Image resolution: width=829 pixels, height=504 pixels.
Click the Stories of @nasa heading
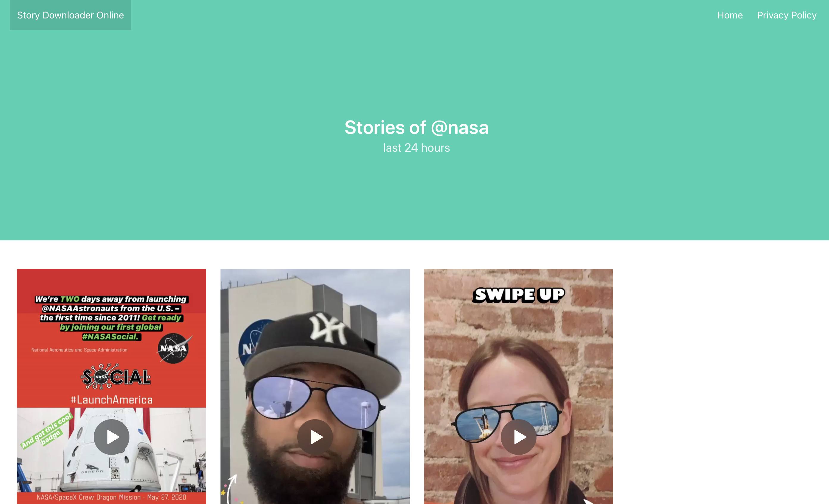tap(417, 128)
